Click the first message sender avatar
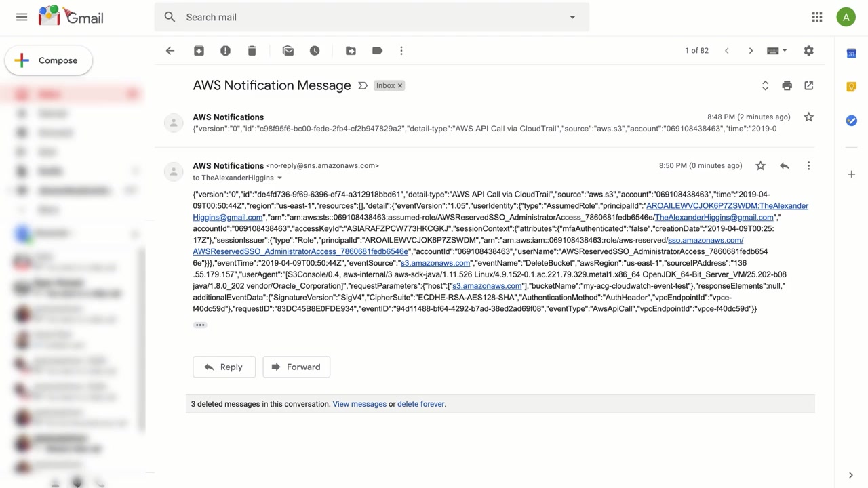 174,123
